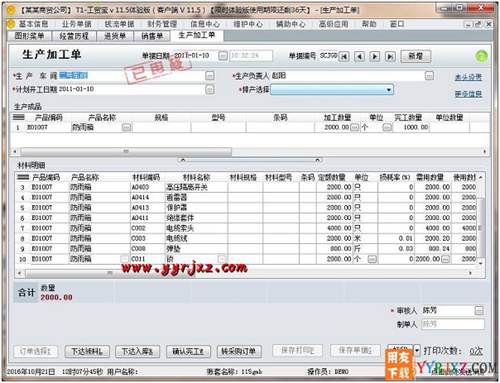
Task: Collapse panel using the right splitter arrow
Action: tap(317, 160)
